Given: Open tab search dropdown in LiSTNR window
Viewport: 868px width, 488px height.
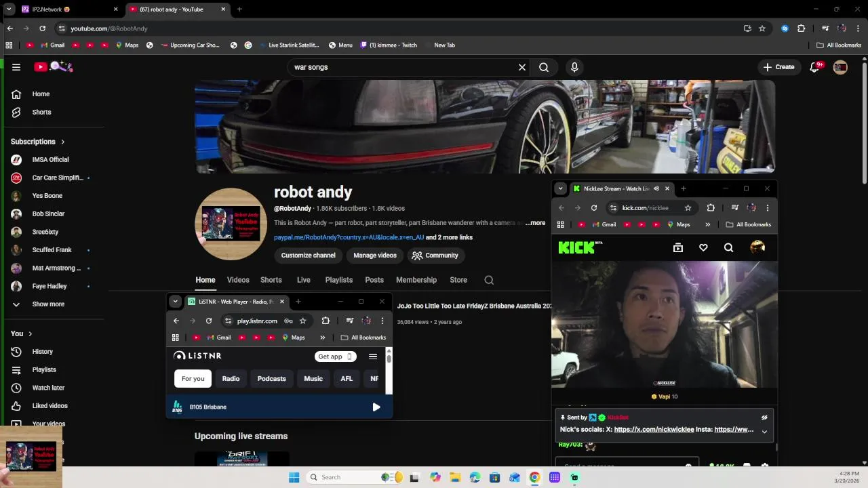Looking at the screenshot, I should (x=175, y=302).
